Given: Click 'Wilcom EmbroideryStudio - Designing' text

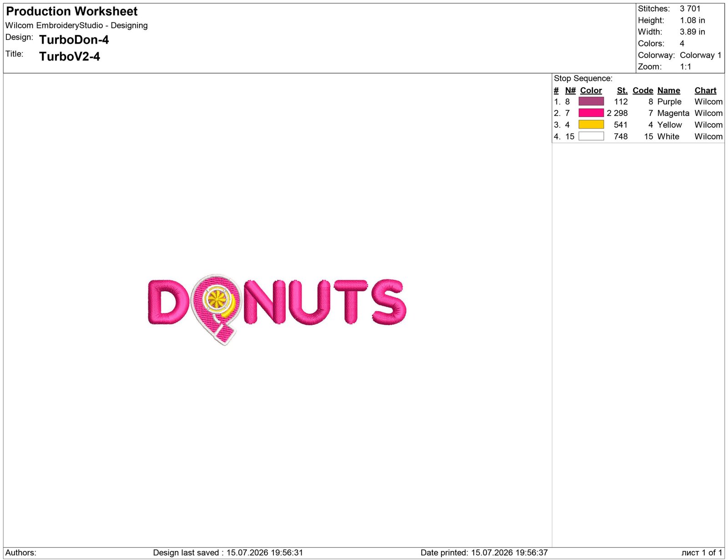Looking at the screenshot, I should [x=76, y=25].
